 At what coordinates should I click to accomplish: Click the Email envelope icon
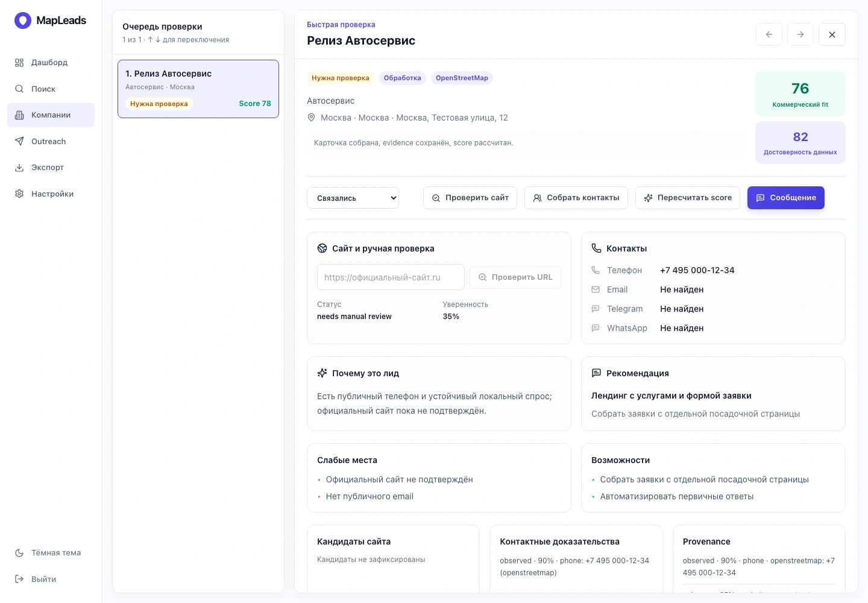pos(596,289)
